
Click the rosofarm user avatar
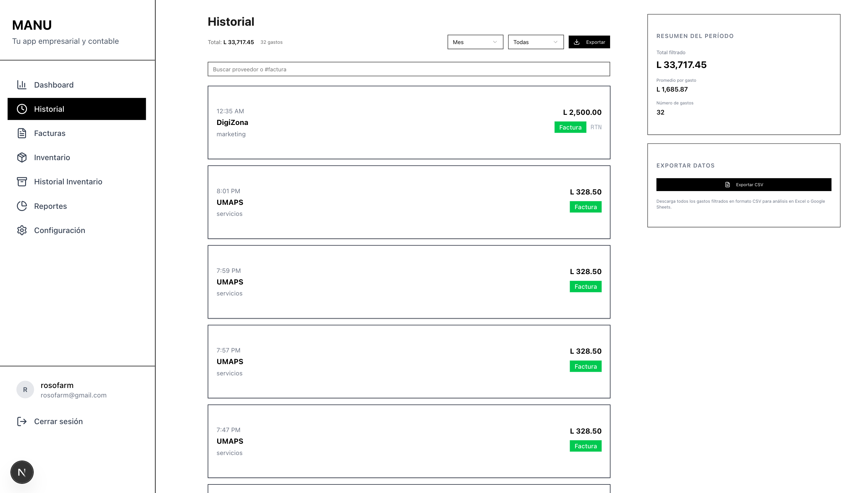click(25, 390)
